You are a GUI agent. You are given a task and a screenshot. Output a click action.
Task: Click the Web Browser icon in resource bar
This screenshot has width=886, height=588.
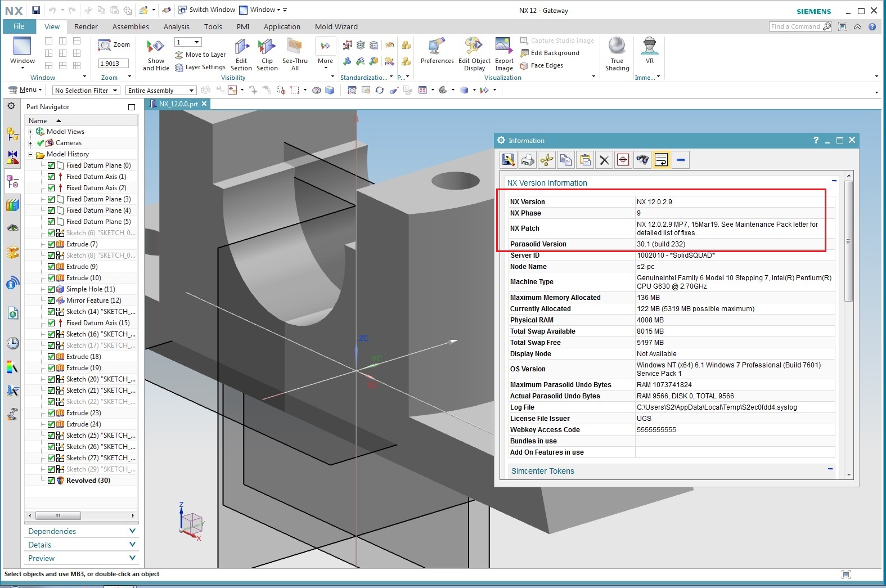click(x=12, y=313)
